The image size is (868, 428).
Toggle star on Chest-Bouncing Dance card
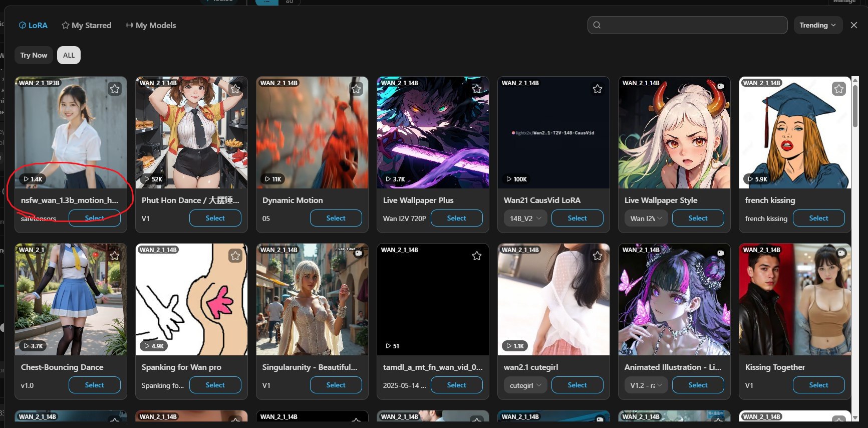pos(115,256)
